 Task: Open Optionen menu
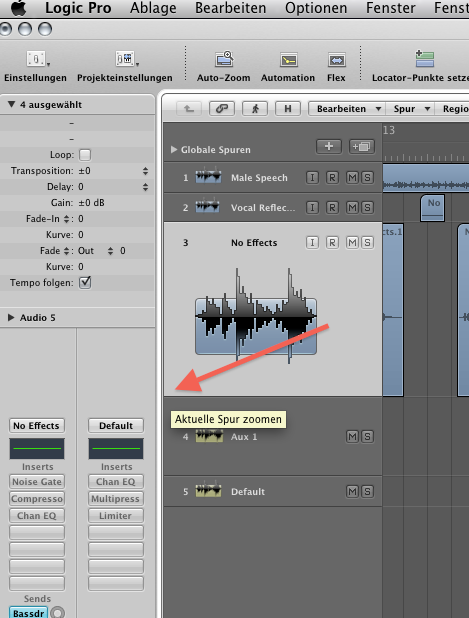pos(316,8)
